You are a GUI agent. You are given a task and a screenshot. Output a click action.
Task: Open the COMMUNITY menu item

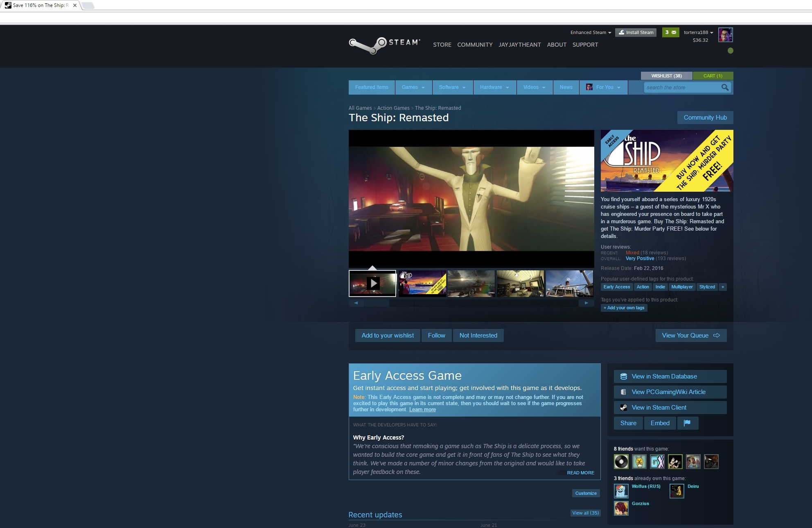click(x=475, y=45)
